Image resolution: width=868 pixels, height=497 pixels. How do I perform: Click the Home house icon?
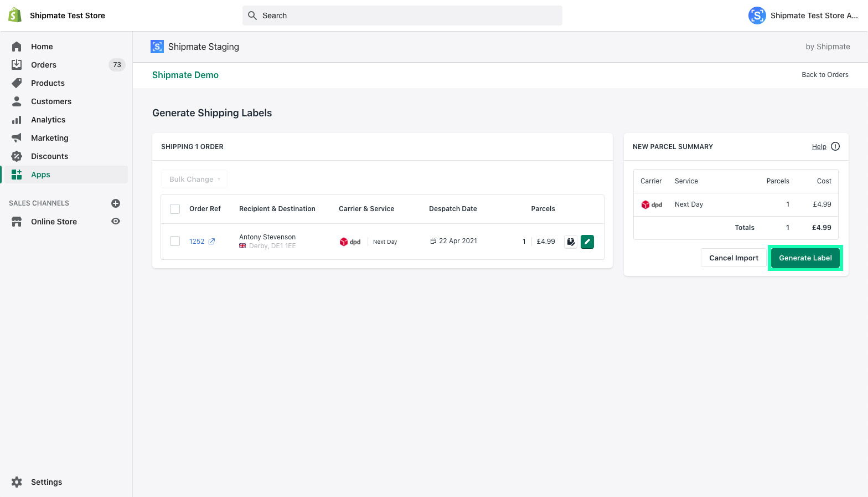(17, 47)
